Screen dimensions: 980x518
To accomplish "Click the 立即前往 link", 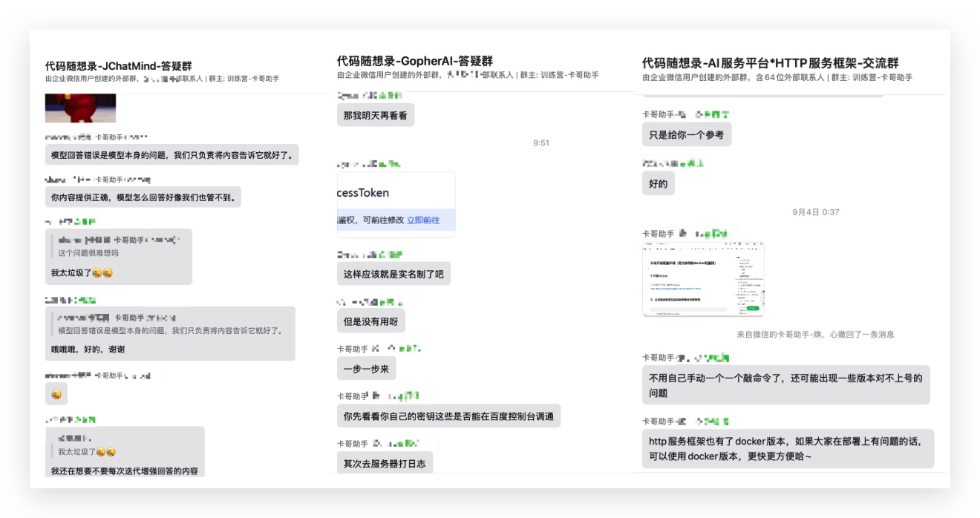I will pos(422,220).
